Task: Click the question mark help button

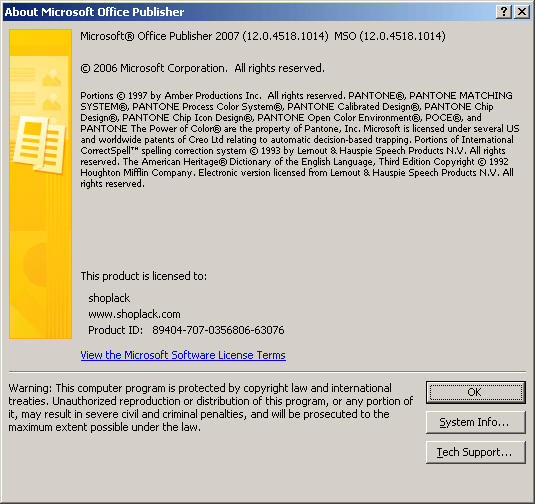Action: pyautogui.click(x=504, y=12)
